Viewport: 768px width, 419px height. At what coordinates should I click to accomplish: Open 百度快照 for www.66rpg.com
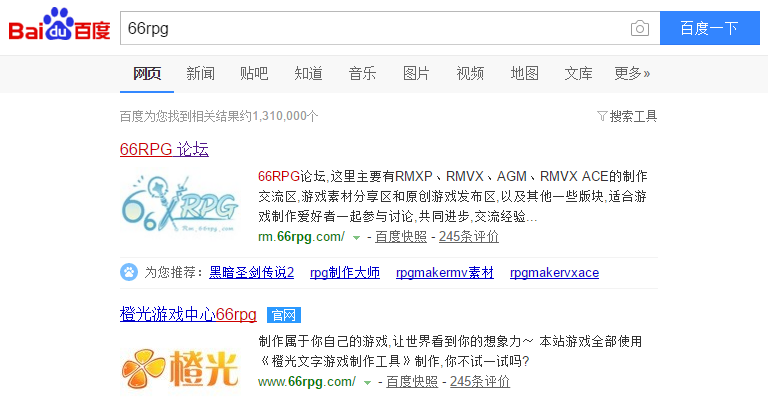(x=412, y=382)
